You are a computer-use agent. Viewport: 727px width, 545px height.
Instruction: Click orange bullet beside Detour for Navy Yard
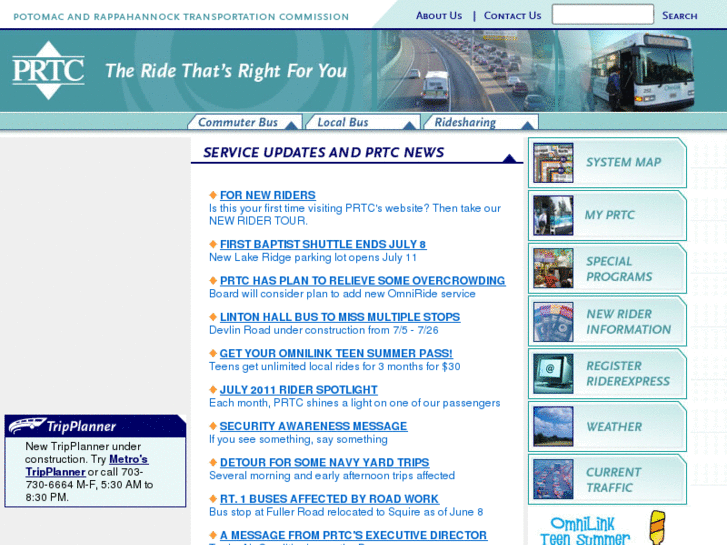coord(213,462)
